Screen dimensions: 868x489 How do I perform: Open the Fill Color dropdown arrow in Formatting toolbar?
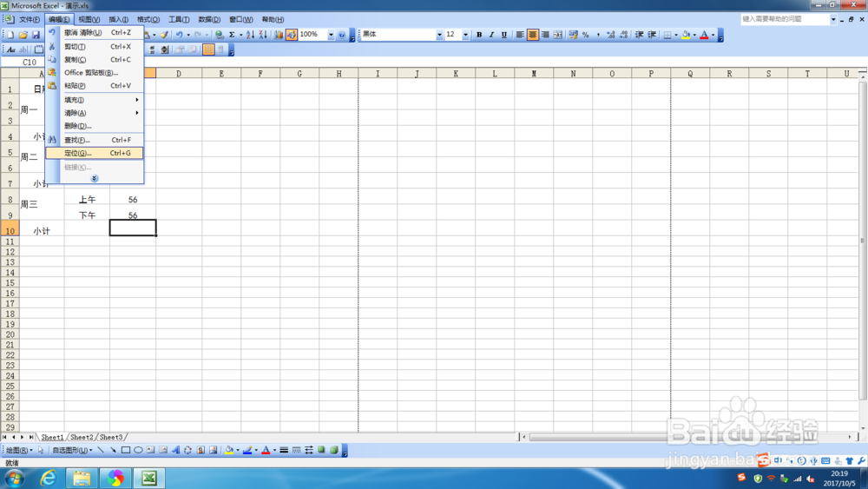click(x=694, y=35)
